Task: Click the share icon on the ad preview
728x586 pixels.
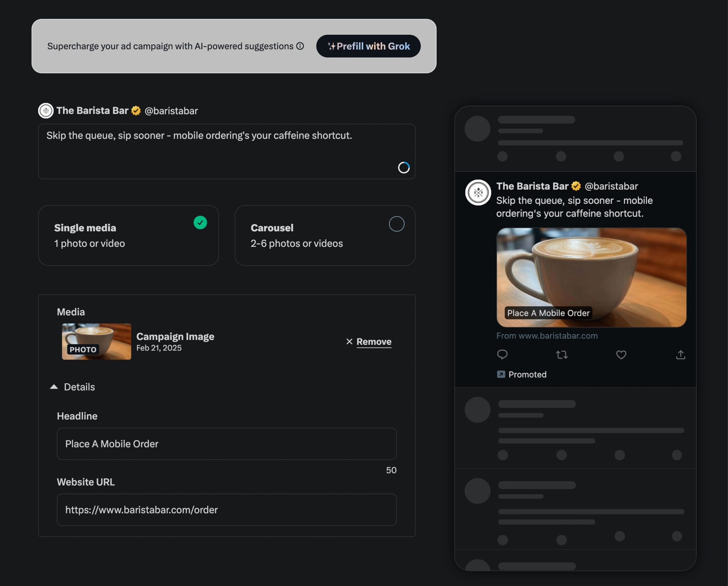Action: click(680, 355)
